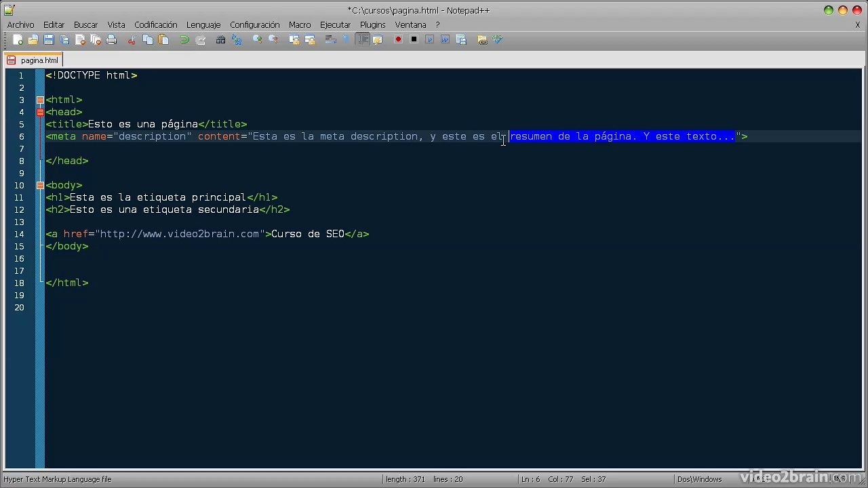Image resolution: width=868 pixels, height=488 pixels.
Task: Click the Ln : 6 status entry
Action: (x=531, y=479)
